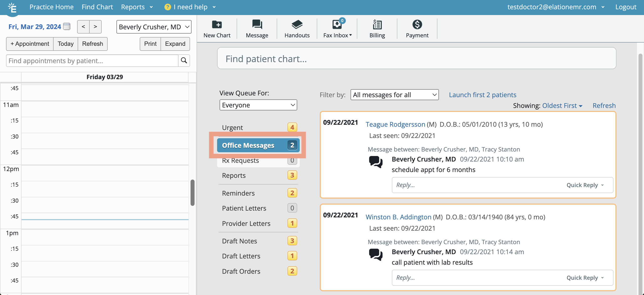Open the Message compose icon
The width and height of the screenshot is (644, 295).
257,28
